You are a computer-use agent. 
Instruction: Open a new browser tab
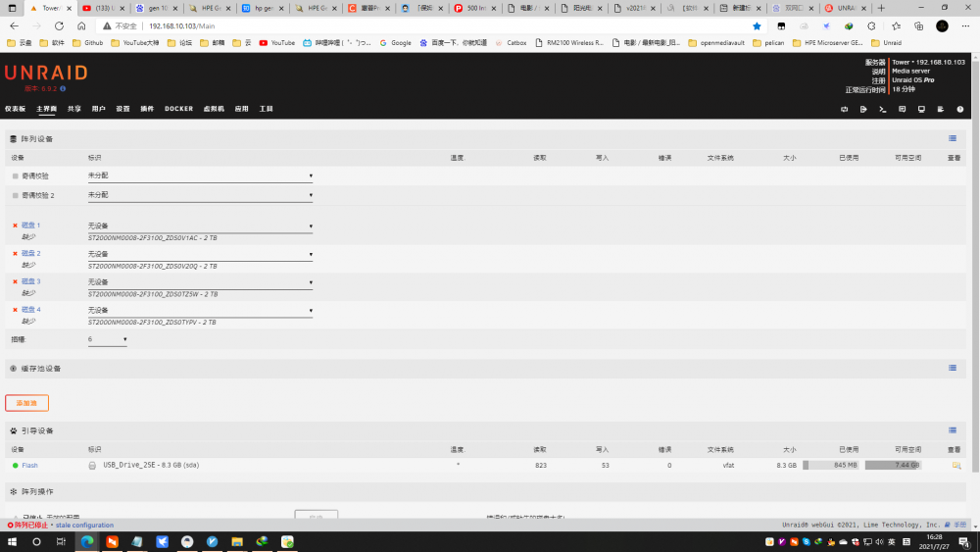tap(881, 8)
